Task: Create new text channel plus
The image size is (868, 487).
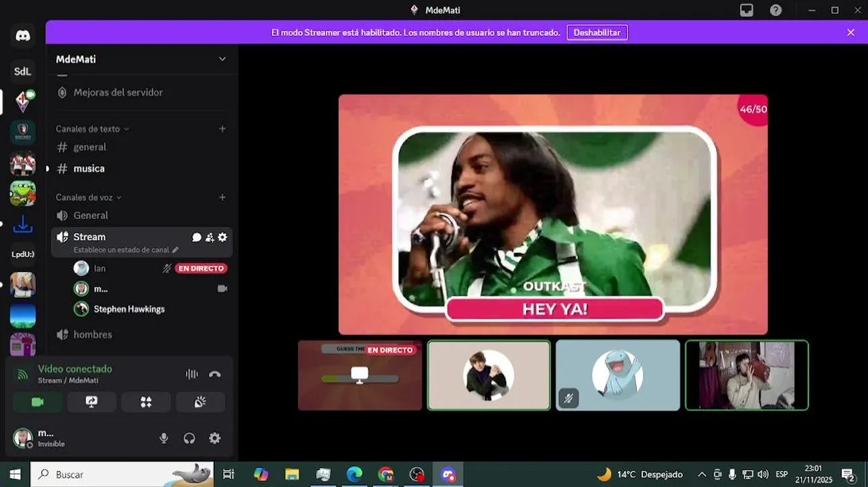Action: click(x=222, y=129)
